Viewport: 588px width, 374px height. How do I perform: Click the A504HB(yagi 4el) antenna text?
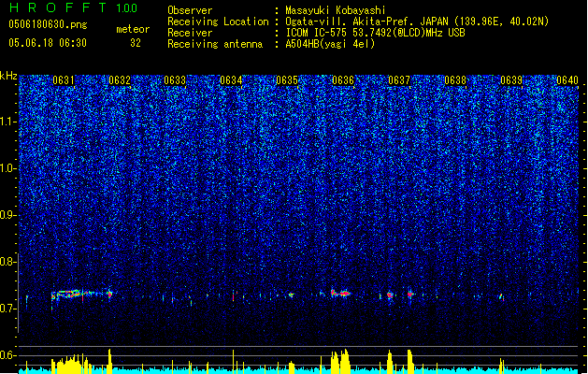point(330,44)
